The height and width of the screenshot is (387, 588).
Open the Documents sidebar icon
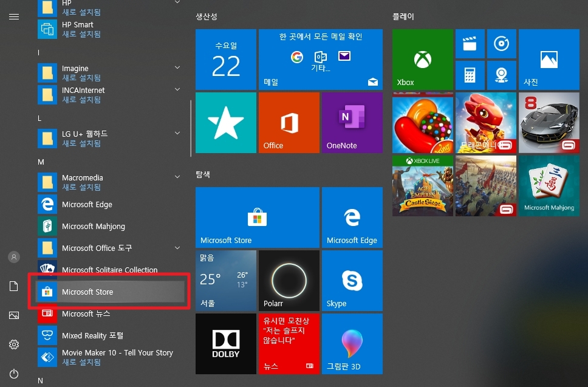coord(14,286)
